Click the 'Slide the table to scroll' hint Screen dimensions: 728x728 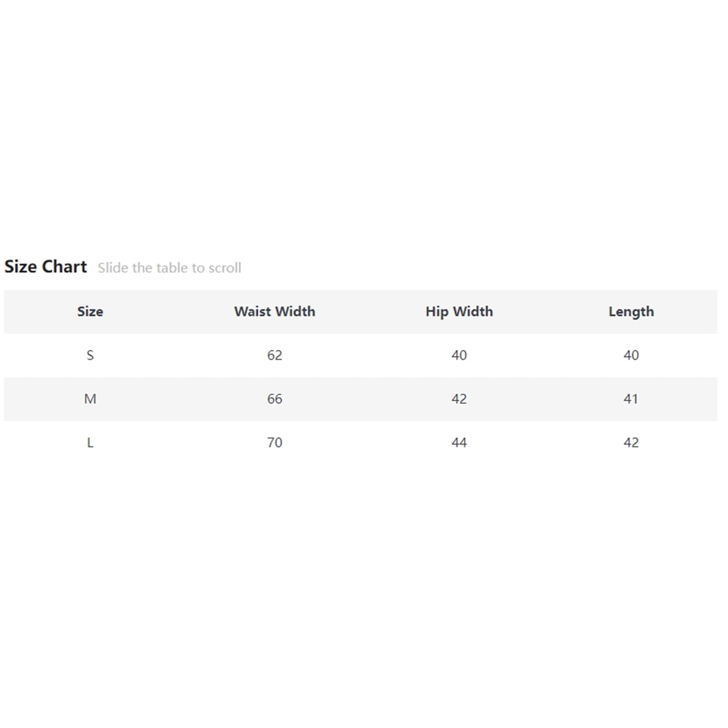(169, 268)
